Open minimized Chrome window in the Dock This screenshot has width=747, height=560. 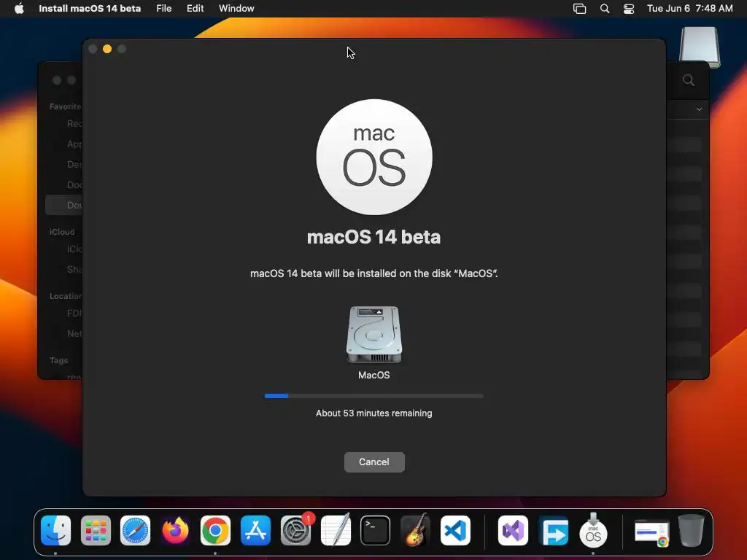pyautogui.click(x=651, y=532)
